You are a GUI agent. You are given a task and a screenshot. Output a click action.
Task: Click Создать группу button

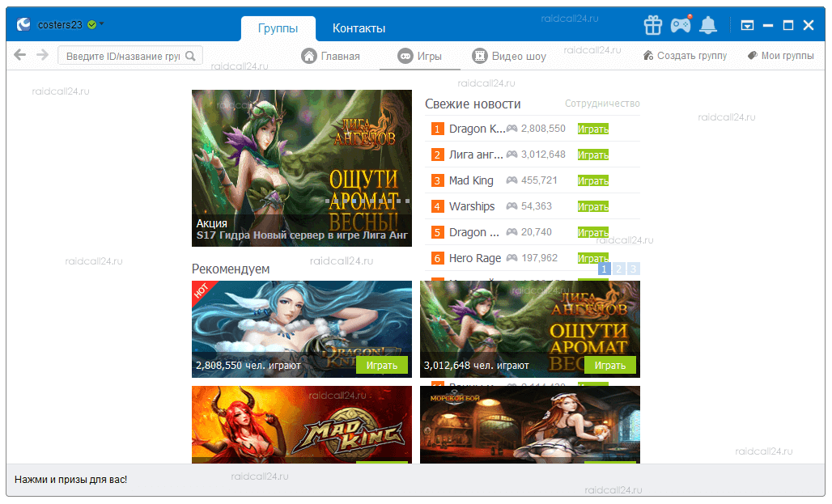pyautogui.click(x=685, y=56)
